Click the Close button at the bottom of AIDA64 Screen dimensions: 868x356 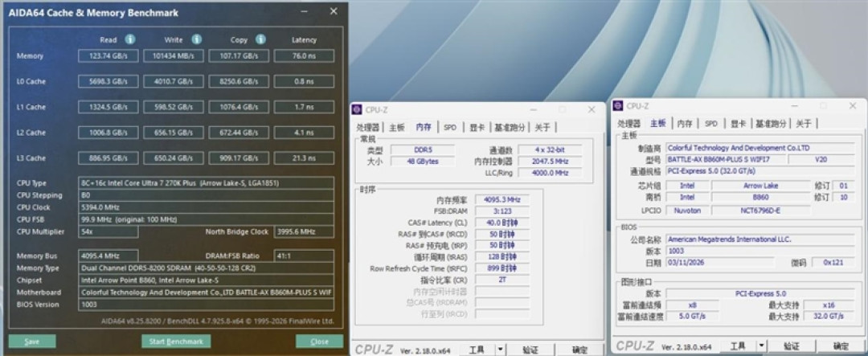tap(319, 341)
